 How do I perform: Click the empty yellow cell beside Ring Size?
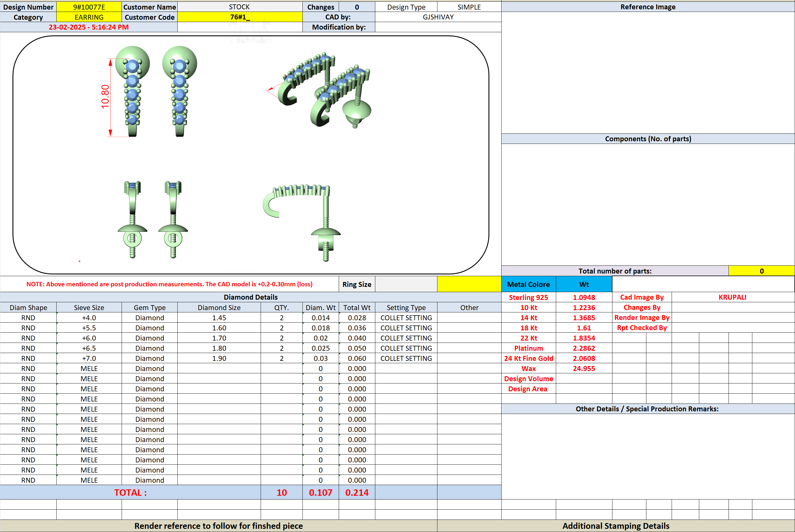[469, 284]
